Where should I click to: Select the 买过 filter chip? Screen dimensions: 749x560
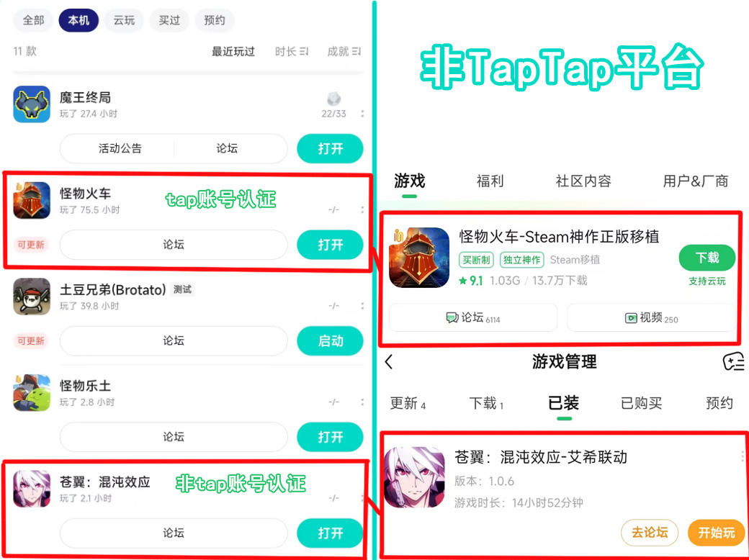[x=169, y=21]
